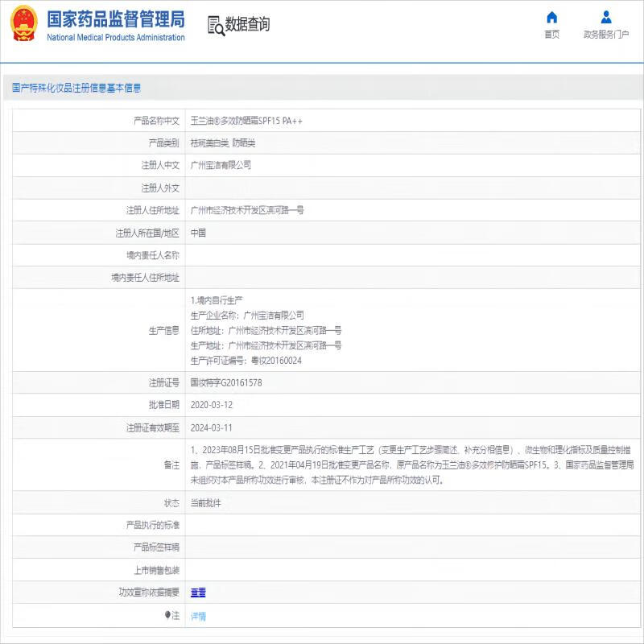Click the 功效宣称依据摘要 label
The image size is (644, 644).
149,592
